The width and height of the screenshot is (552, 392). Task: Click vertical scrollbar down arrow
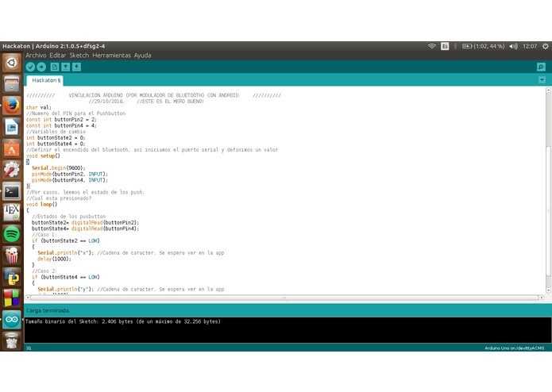click(548, 290)
